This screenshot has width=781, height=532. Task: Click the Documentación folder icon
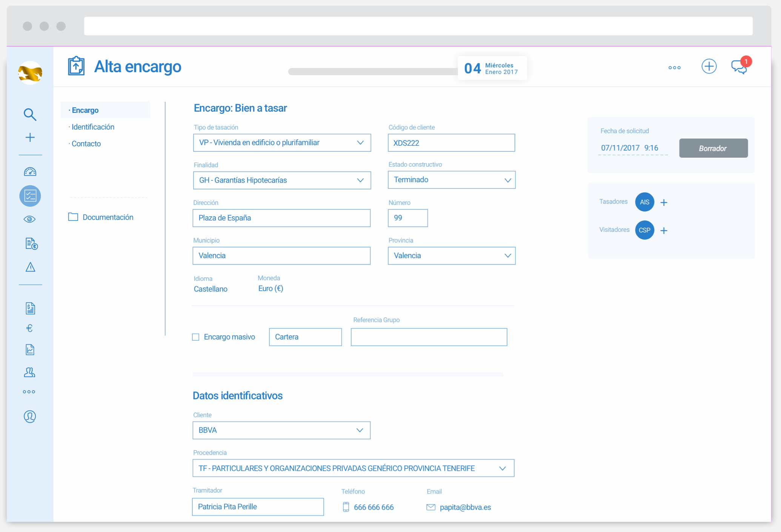[73, 217]
